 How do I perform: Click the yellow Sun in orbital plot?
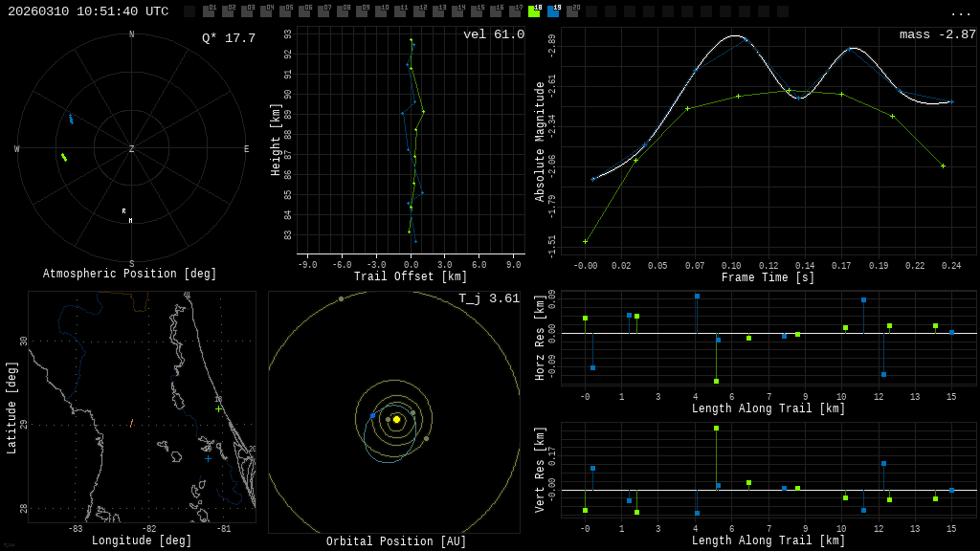(x=396, y=419)
